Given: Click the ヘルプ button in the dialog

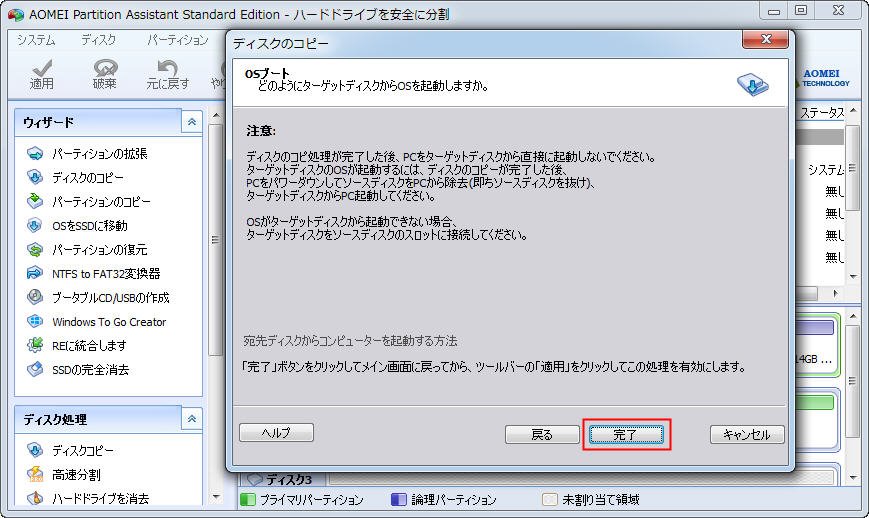Looking at the screenshot, I should tap(276, 433).
